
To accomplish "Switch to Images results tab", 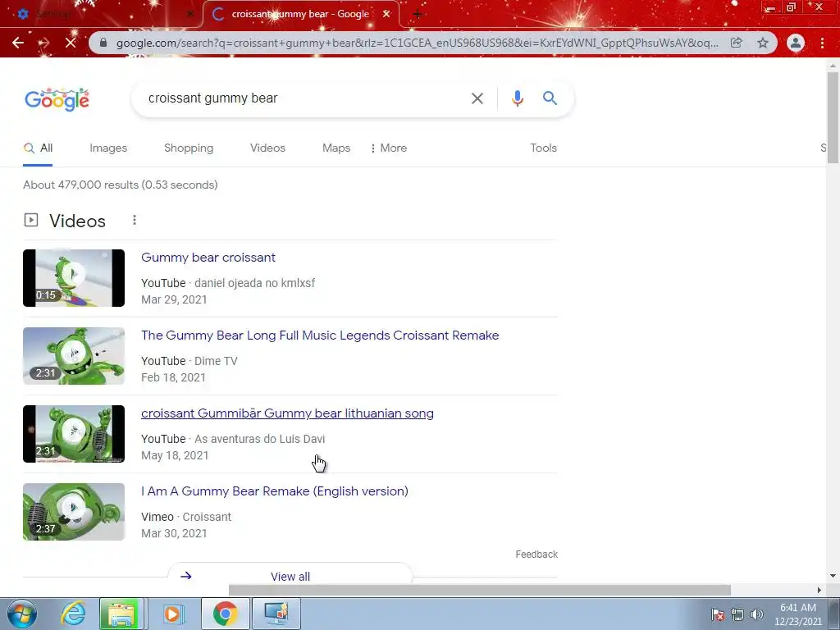I will [x=108, y=148].
